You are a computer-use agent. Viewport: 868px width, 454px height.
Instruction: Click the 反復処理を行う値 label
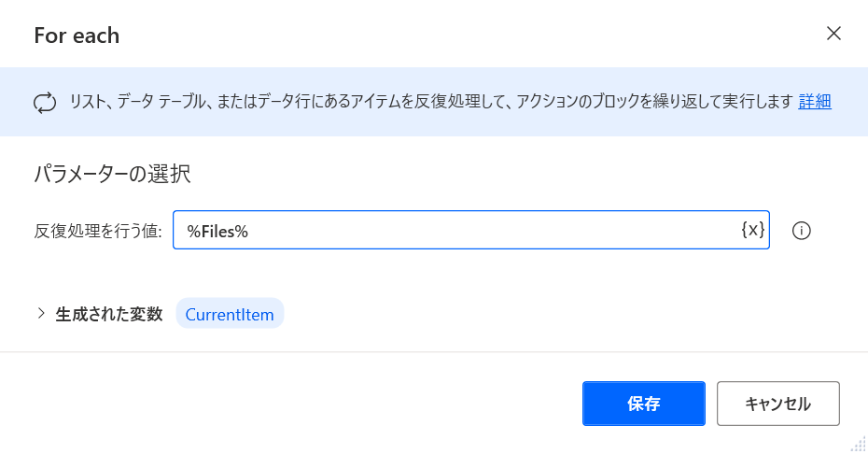(x=98, y=232)
